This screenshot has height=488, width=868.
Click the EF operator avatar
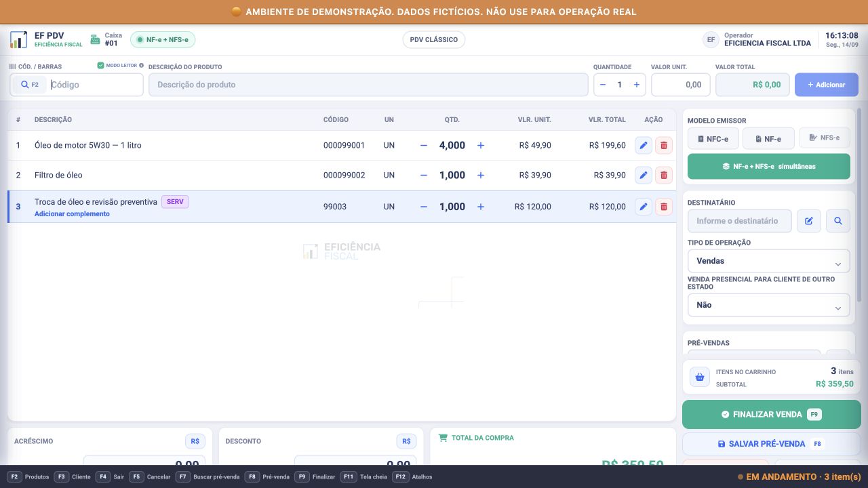click(x=711, y=39)
